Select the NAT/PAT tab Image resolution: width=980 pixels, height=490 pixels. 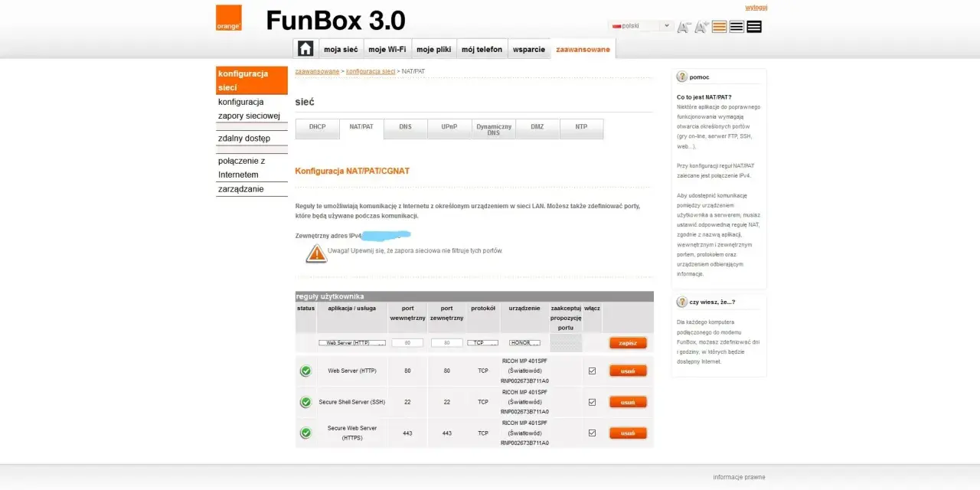[x=361, y=127]
